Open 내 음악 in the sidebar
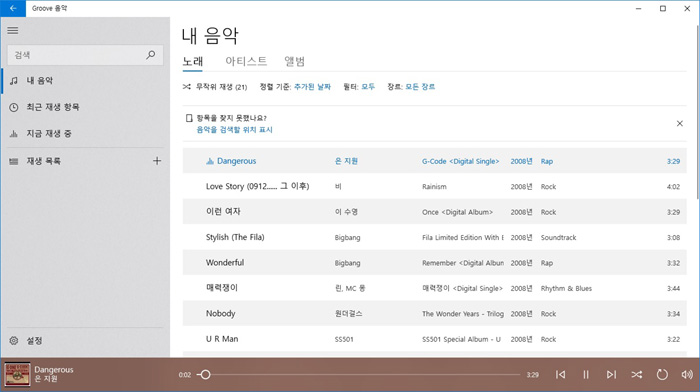Screen dimensions: 700x392 coord(85,80)
